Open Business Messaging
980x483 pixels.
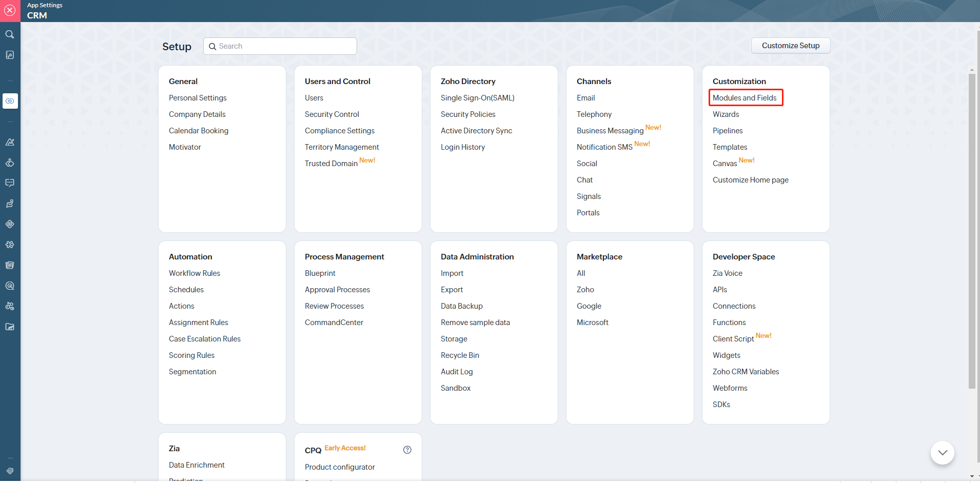[x=610, y=131]
